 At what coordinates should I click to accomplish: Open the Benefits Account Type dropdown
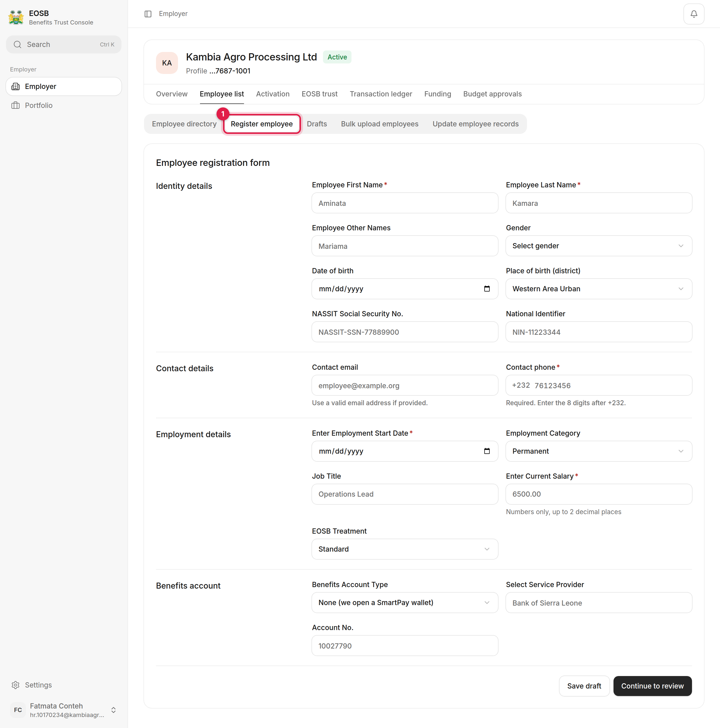(x=405, y=603)
